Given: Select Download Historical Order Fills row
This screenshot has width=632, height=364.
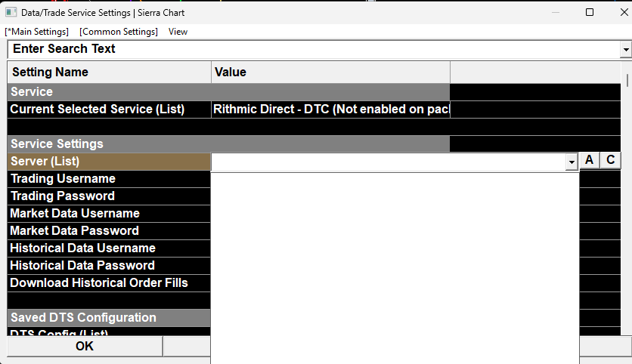Looking at the screenshot, I should pyautogui.click(x=109, y=282).
